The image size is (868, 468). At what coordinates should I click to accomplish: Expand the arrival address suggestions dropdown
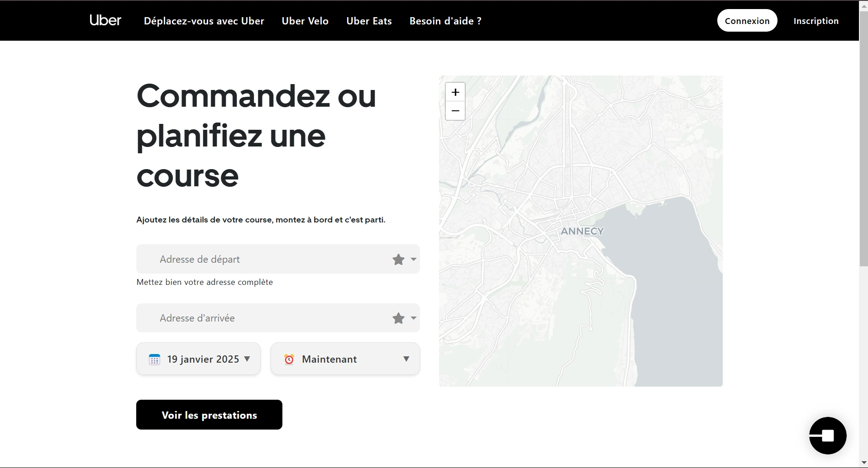413,318
